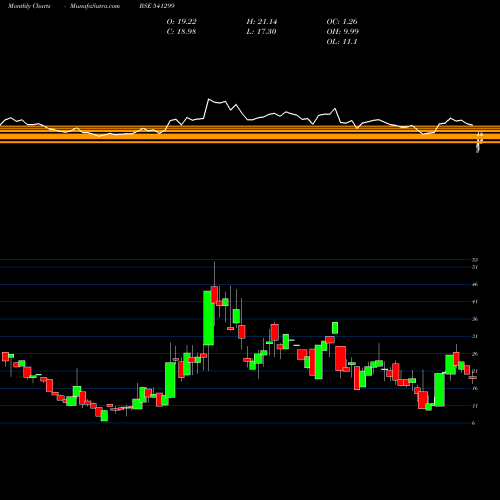
Task: Click price axis label 31
Action: 475,336
